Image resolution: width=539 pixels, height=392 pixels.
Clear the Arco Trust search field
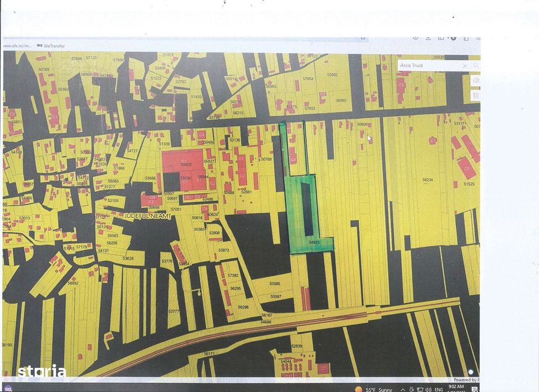click(x=464, y=66)
